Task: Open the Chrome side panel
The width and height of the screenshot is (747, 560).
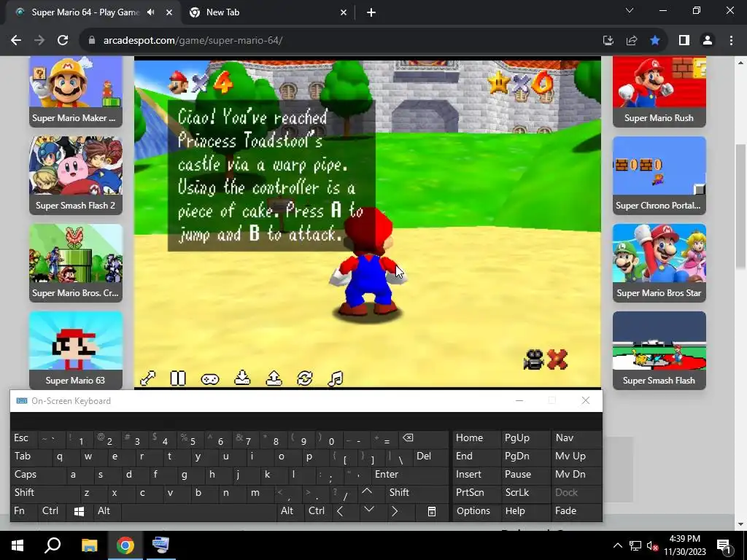Action: coord(684,41)
